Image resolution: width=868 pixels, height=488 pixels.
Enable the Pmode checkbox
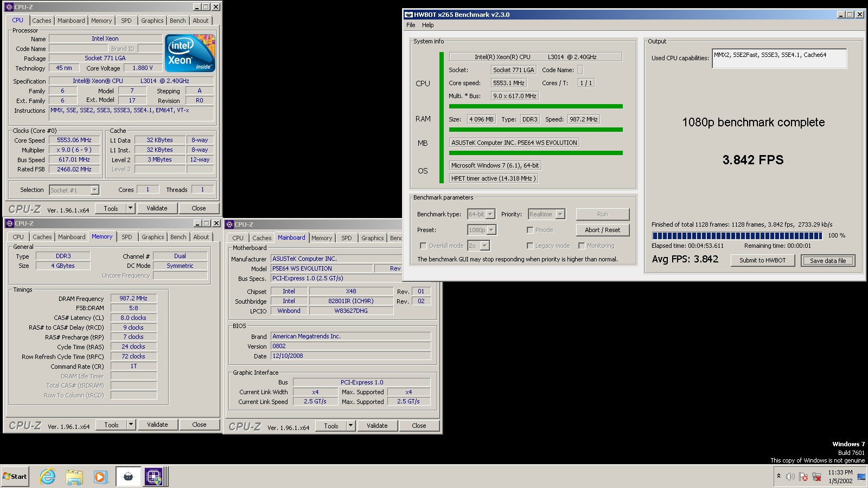[x=530, y=230]
